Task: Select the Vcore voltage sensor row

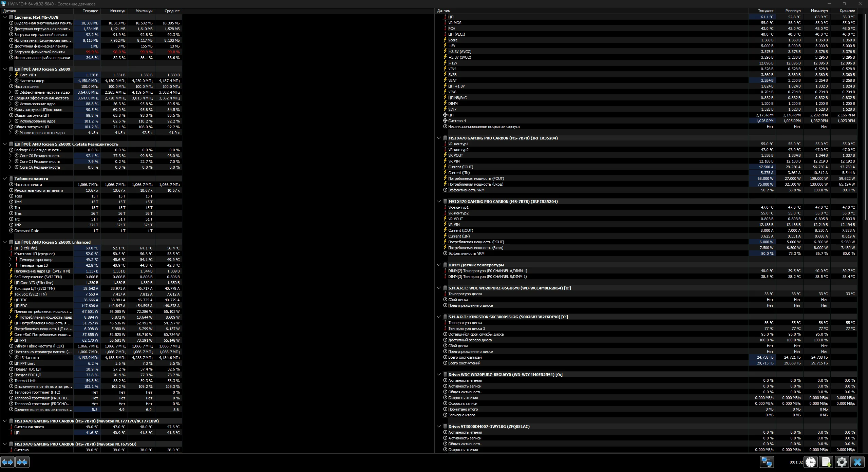Action: pos(453,40)
